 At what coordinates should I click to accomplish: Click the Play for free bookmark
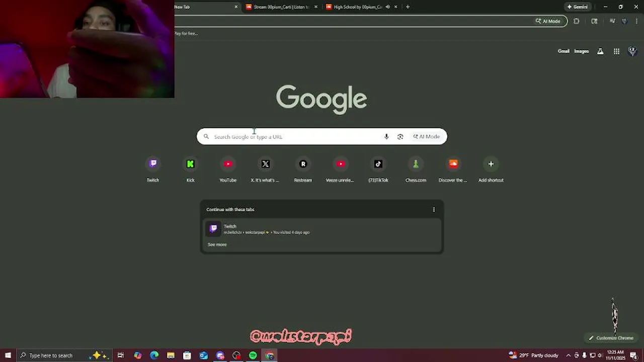(x=186, y=34)
